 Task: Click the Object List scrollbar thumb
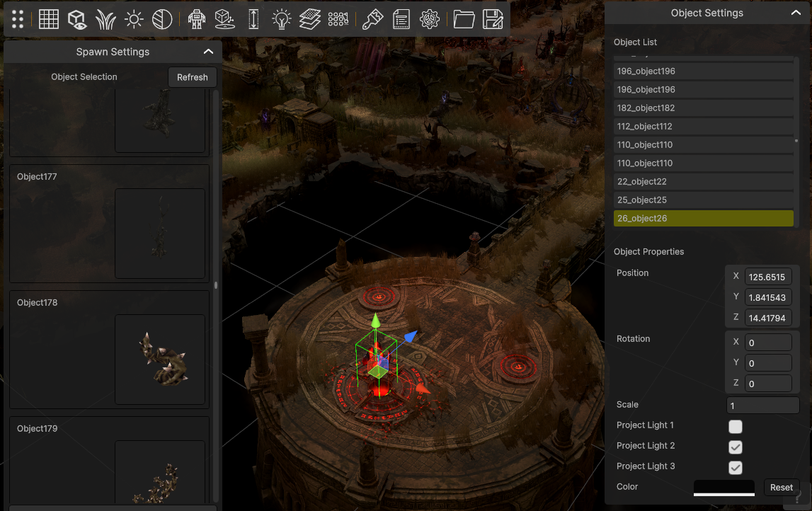click(x=796, y=141)
